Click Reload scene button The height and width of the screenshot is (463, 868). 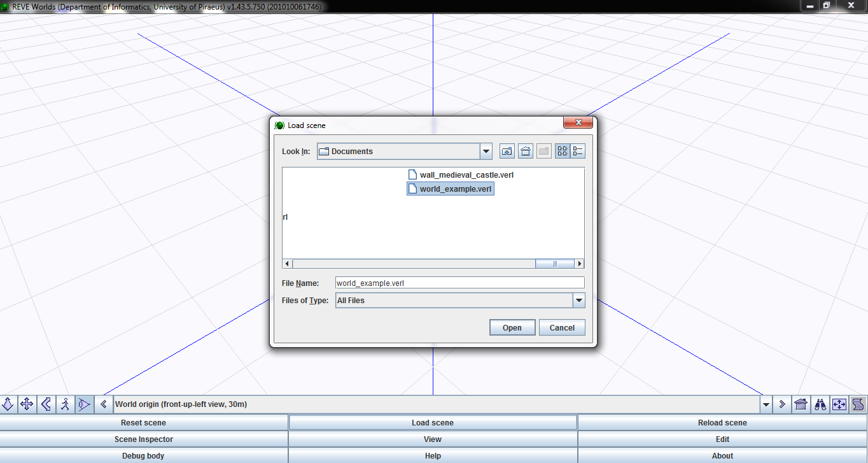[x=723, y=423]
